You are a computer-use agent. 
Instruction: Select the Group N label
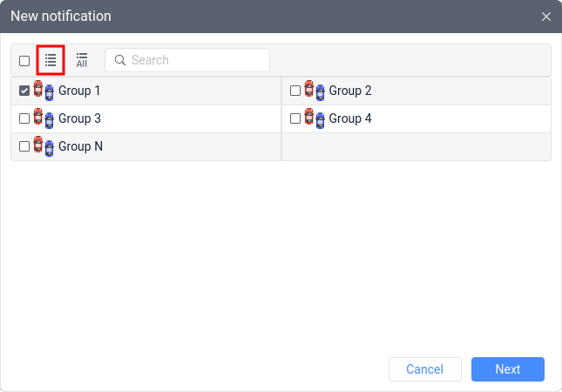(x=80, y=146)
